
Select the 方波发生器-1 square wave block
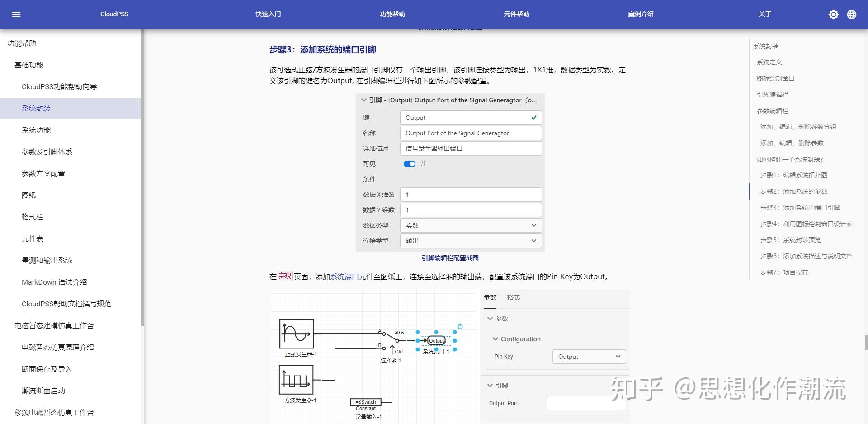coord(296,380)
